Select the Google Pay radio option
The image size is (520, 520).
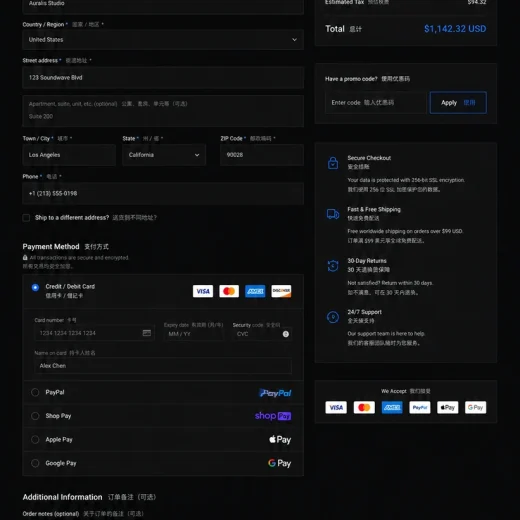35,463
